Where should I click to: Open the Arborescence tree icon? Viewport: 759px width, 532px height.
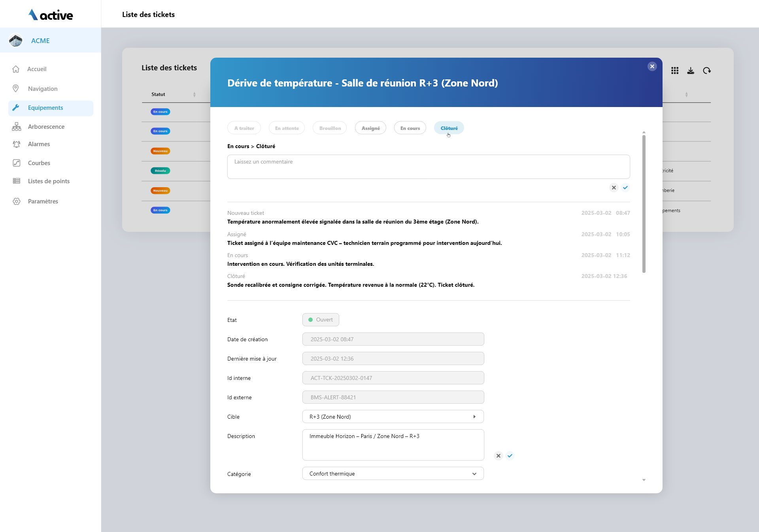click(x=16, y=126)
